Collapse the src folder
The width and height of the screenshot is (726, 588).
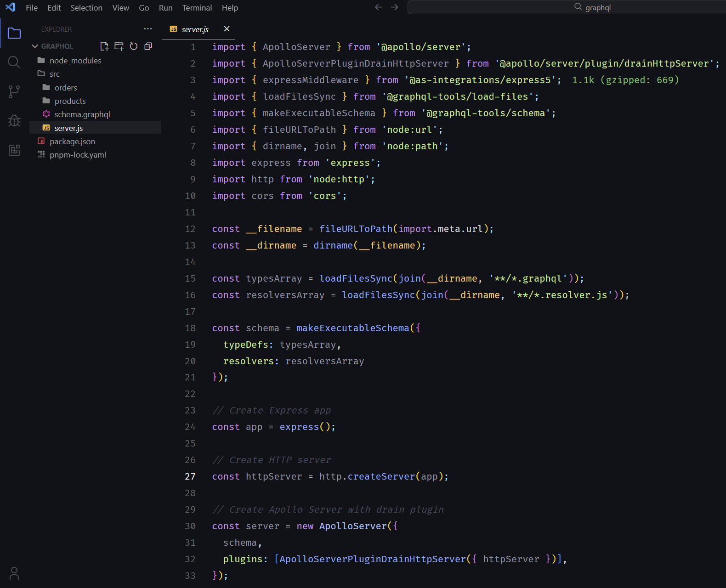click(x=95, y=74)
